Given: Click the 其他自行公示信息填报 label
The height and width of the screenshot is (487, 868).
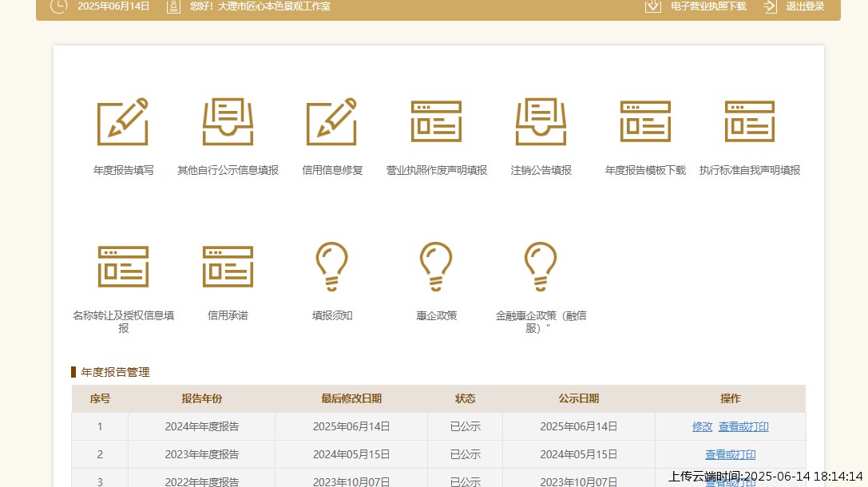Looking at the screenshot, I should (x=228, y=171).
